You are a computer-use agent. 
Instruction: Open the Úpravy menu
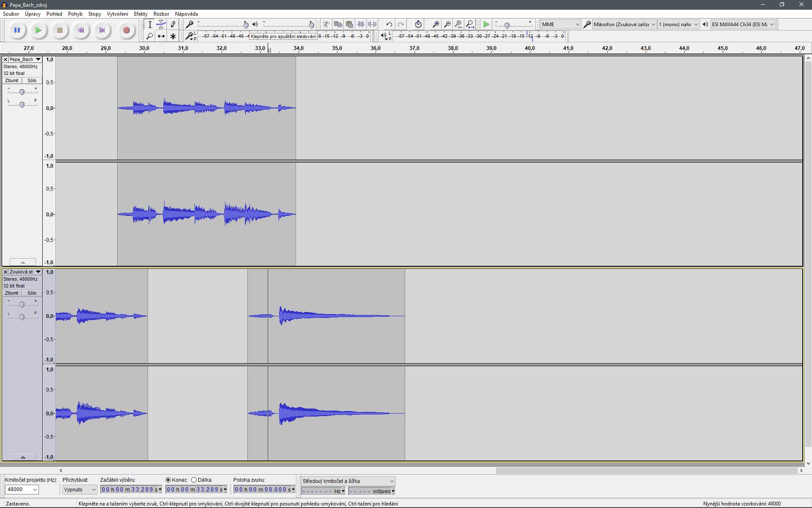pos(33,14)
